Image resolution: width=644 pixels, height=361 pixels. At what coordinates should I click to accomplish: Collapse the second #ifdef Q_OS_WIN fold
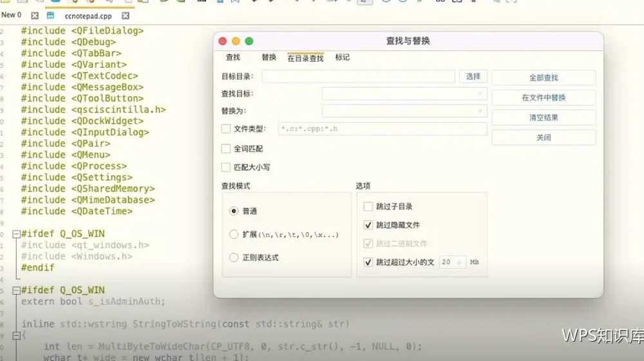tap(17, 291)
